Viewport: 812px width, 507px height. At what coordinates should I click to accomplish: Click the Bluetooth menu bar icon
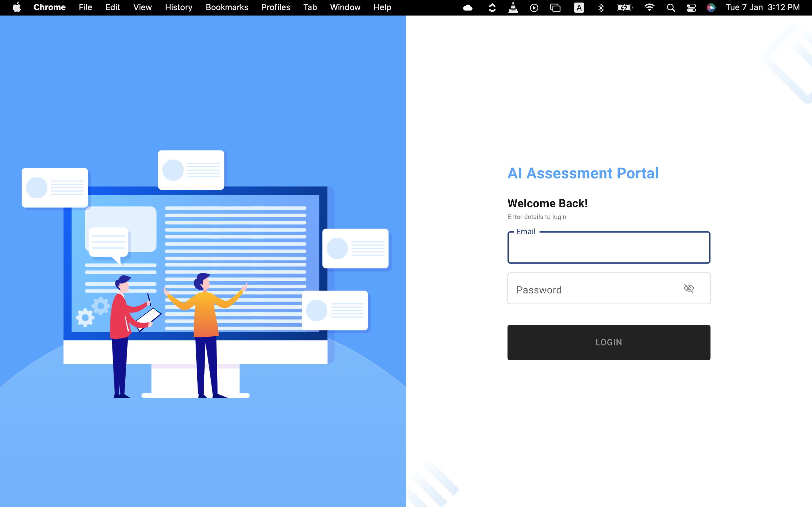click(601, 7)
